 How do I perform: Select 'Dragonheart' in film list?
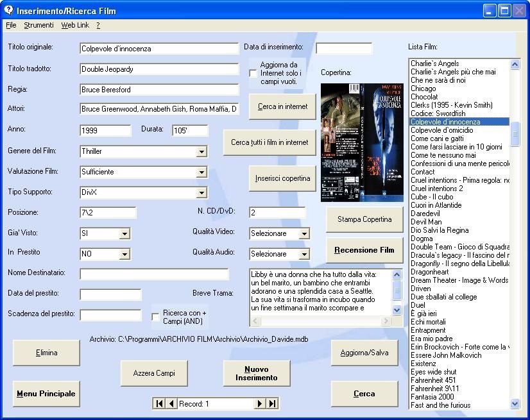(430, 272)
